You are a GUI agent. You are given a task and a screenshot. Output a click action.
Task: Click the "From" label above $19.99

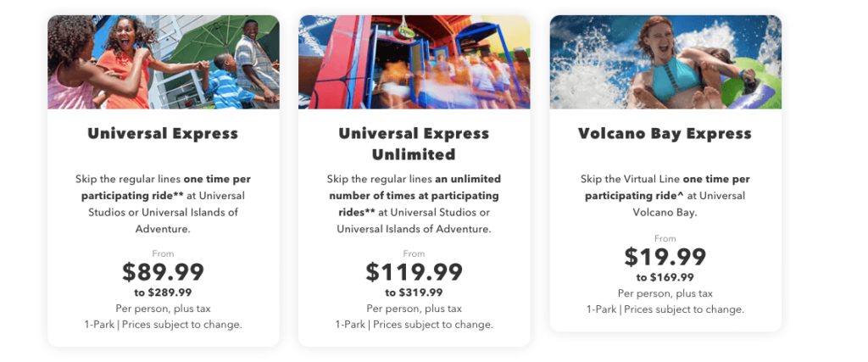(665, 239)
